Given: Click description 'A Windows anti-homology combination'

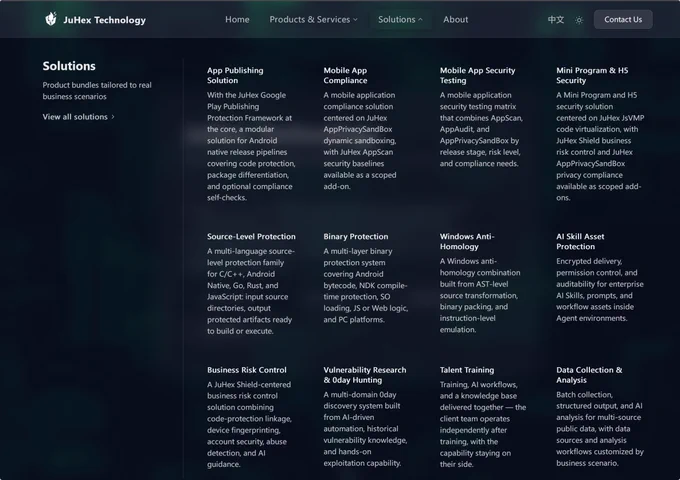Looking at the screenshot, I should tap(480, 295).
